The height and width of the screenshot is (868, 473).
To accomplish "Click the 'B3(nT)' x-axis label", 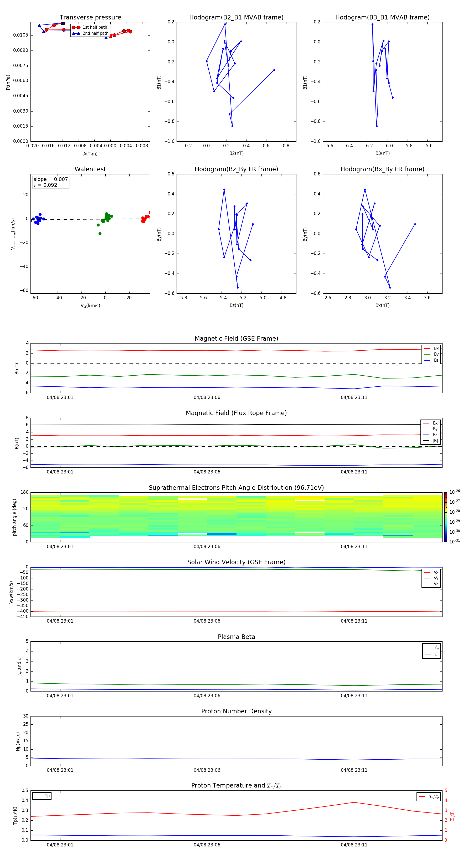I will pyautogui.click(x=382, y=153).
